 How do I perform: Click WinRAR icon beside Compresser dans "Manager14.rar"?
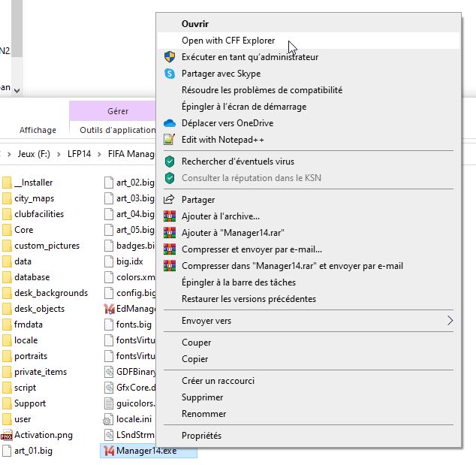coord(170,265)
